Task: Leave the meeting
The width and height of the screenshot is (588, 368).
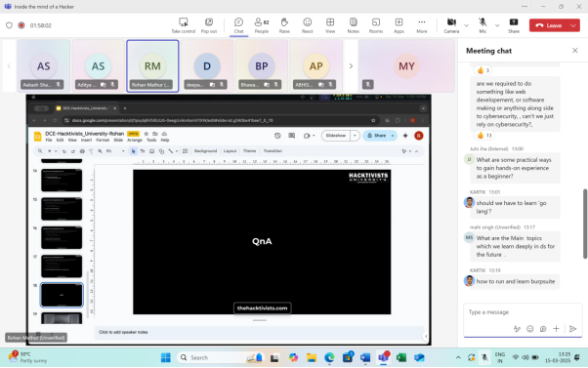Action: [549, 25]
